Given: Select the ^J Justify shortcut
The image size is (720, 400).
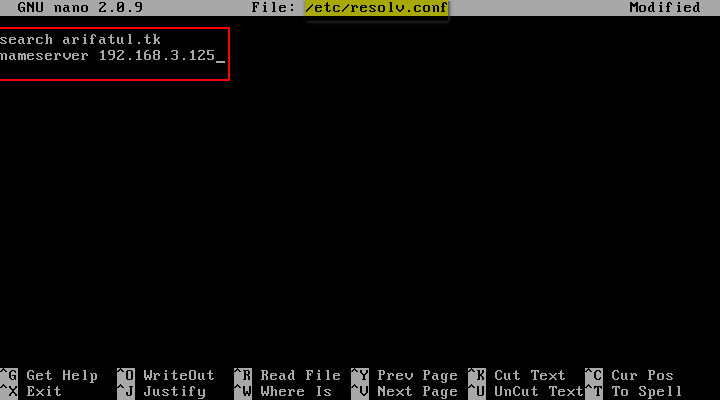Looking at the screenshot, I should click(161, 392).
